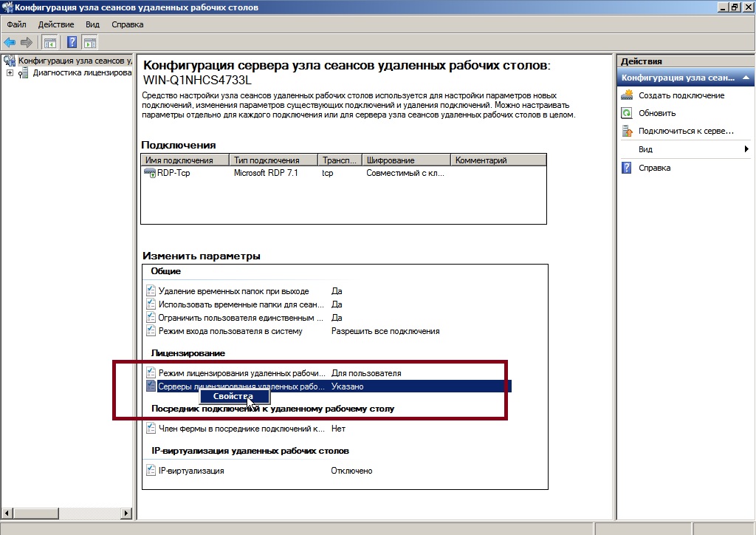Click the Справка link in Actions pane
This screenshot has height=535, width=756.
click(x=654, y=168)
